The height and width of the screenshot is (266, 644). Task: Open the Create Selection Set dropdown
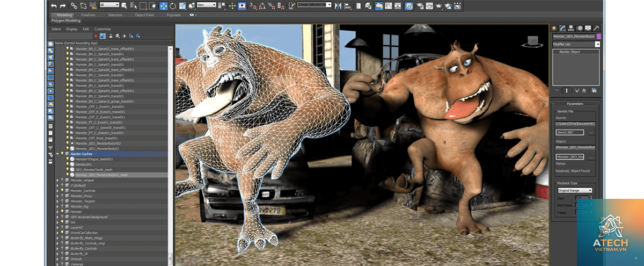pyautogui.click(x=314, y=5)
